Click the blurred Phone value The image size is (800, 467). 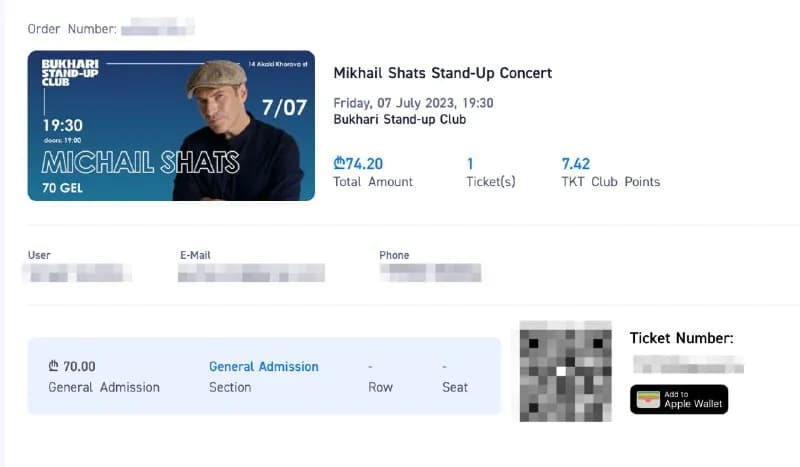click(430, 273)
